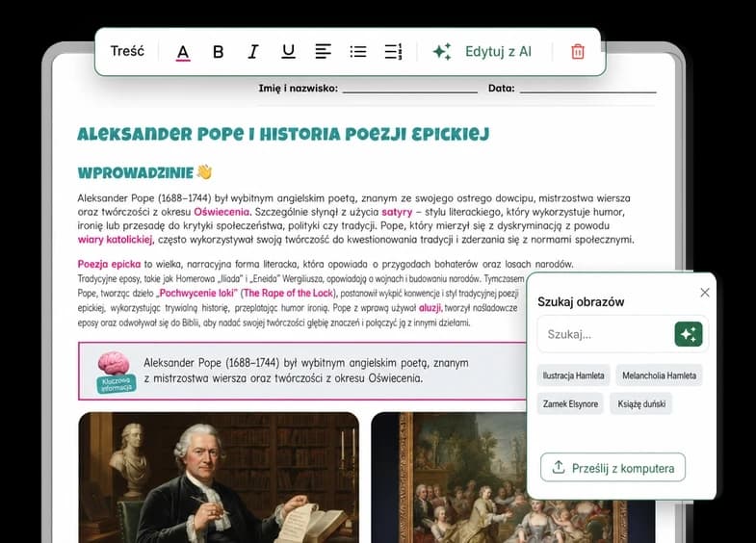Click the Szukaj obrazów panel title
This screenshot has width=756, height=543.
click(581, 302)
